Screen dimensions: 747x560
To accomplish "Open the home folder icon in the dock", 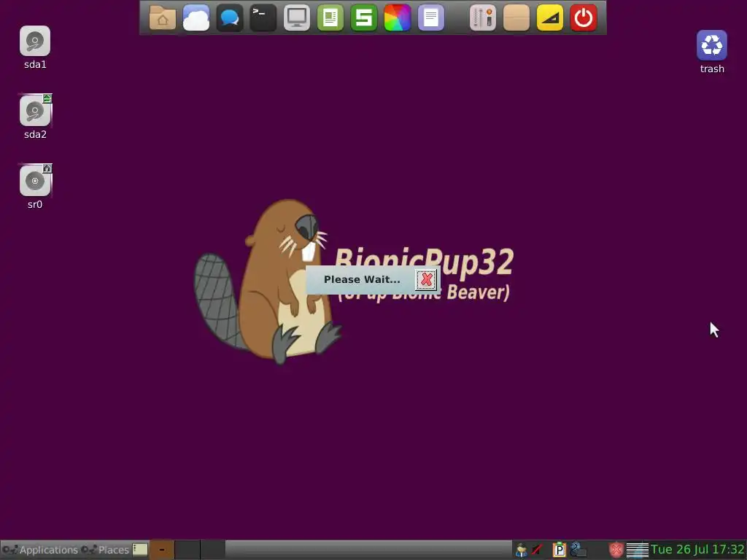I will (163, 18).
